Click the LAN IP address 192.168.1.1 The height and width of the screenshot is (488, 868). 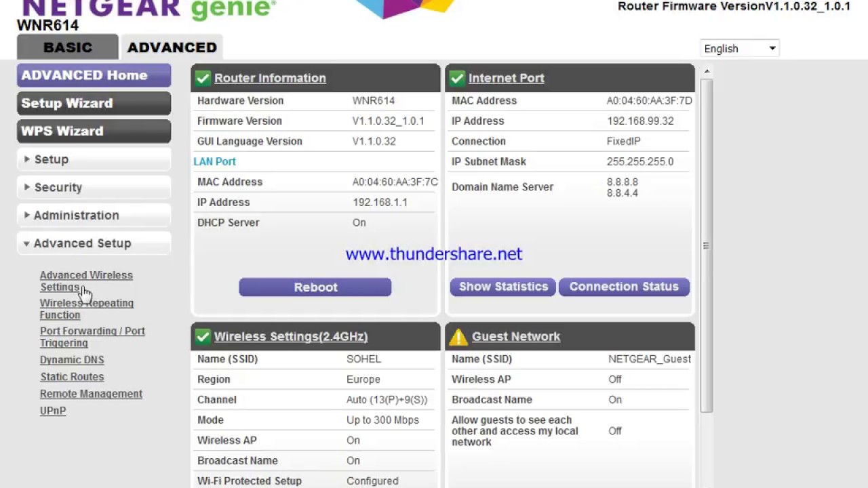(380, 202)
